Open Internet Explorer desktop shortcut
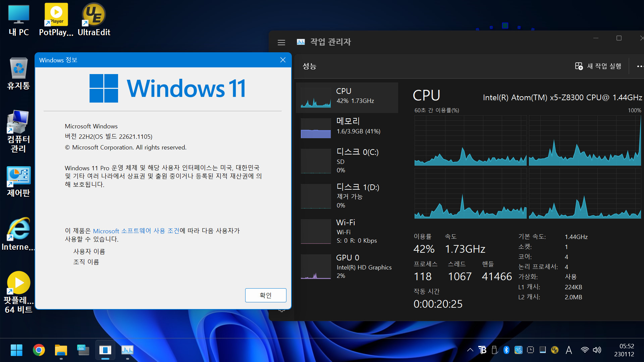The height and width of the screenshot is (362, 644). [18, 235]
